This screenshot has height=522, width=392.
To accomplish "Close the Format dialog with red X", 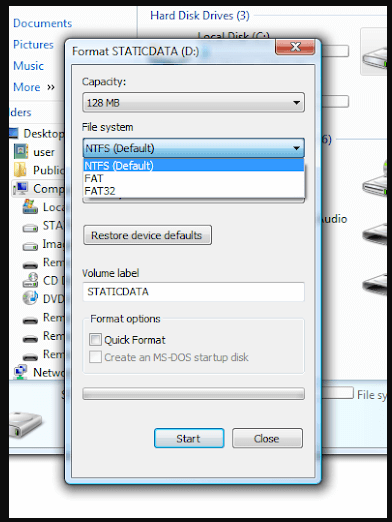I will [x=295, y=46].
